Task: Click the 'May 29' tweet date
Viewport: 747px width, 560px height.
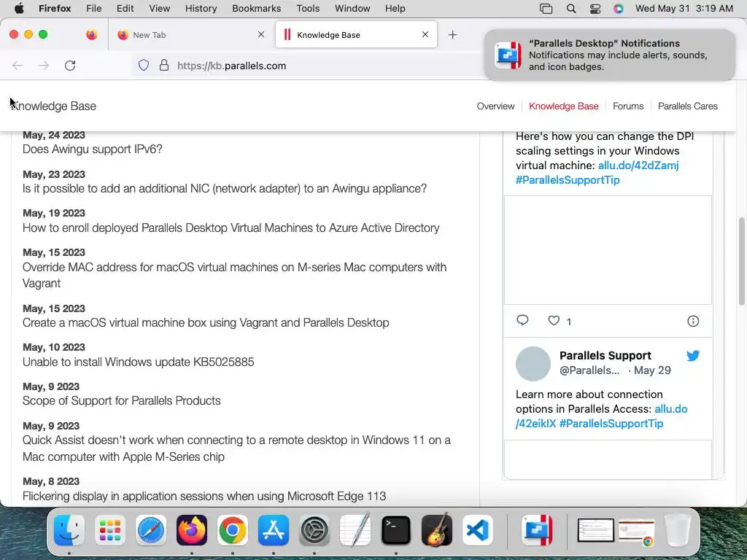Action: pos(652,370)
